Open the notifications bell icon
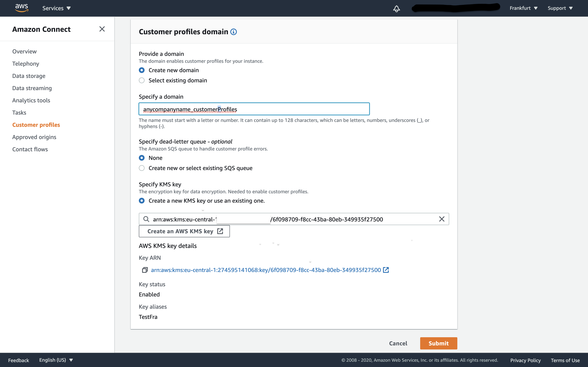This screenshot has height=367, width=588. point(396,9)
